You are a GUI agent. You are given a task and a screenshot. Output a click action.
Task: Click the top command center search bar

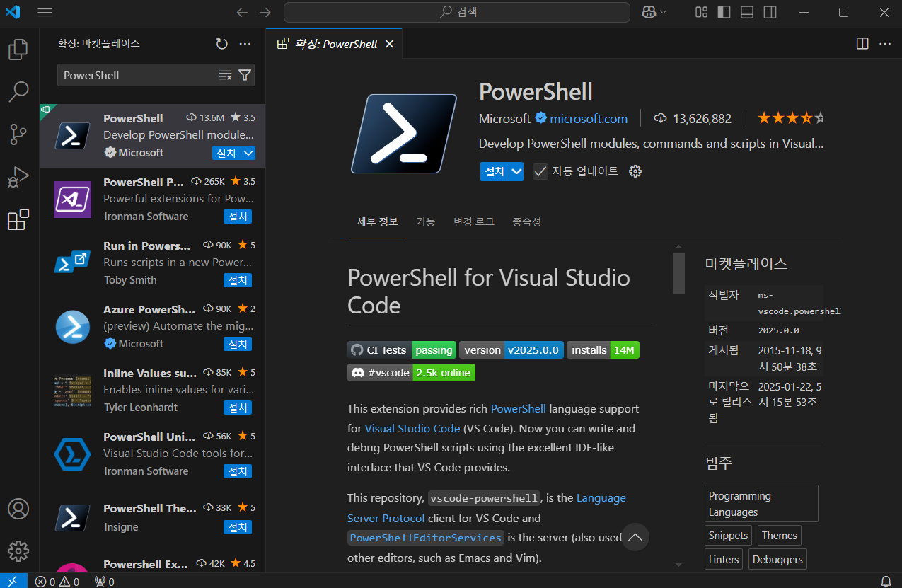point(457,12)
